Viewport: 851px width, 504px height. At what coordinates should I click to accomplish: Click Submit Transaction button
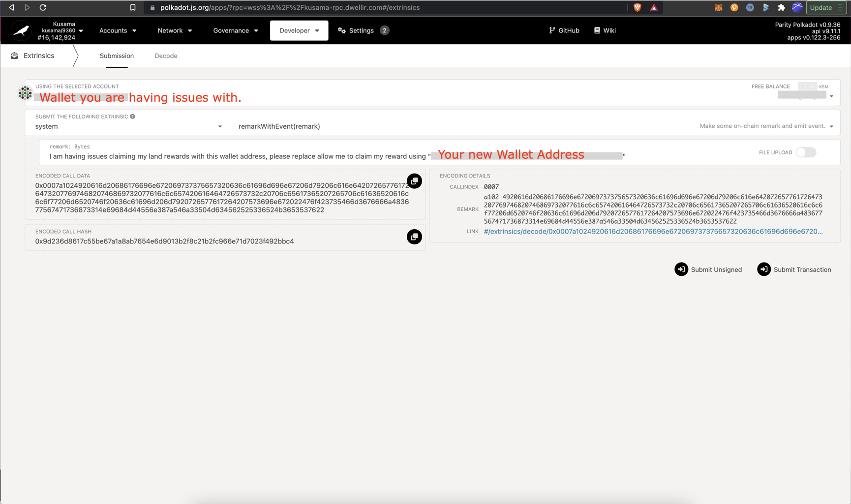click(794, 269)
